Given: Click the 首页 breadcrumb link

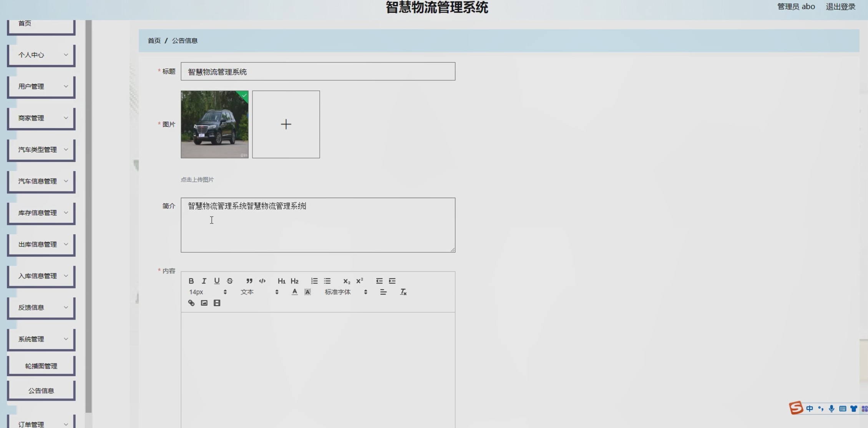Looking at the screenshot, I should tap(154, 41).
